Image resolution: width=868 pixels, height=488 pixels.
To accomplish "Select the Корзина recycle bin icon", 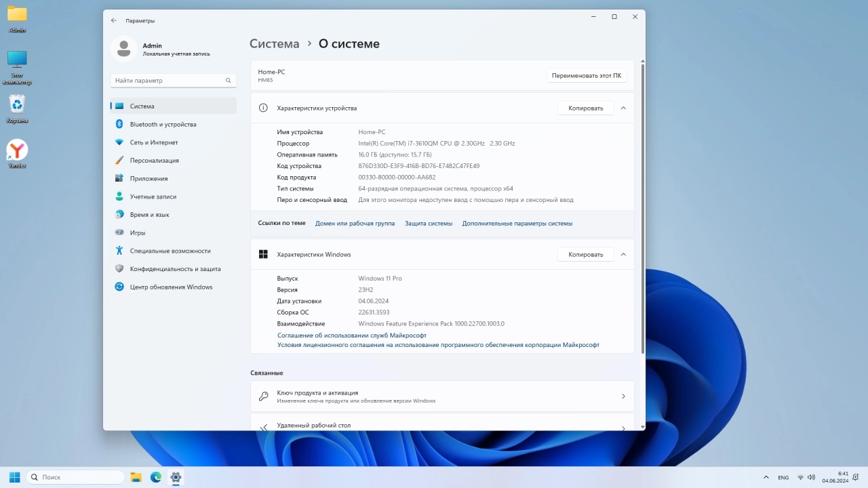I will click(17, 108).
